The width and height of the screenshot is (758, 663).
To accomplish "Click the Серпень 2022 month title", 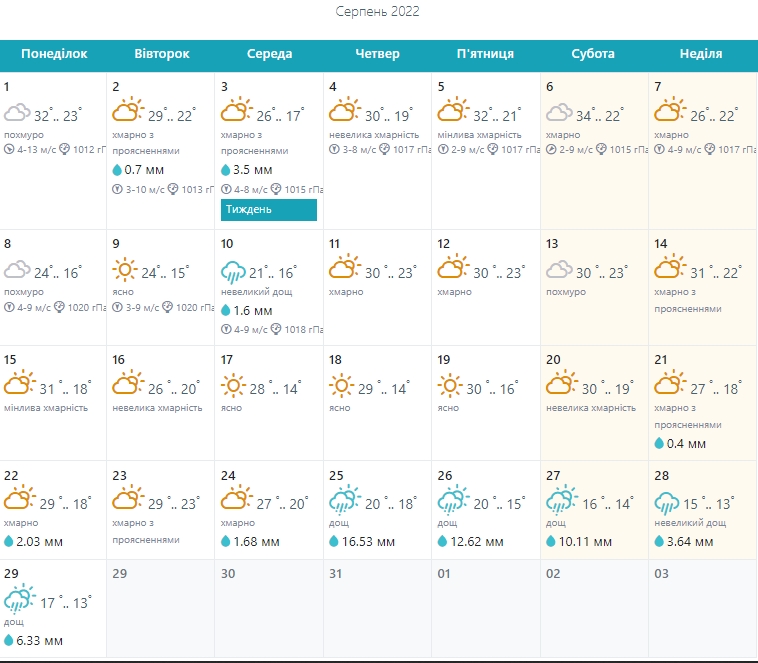I will (x=378, y=12).
